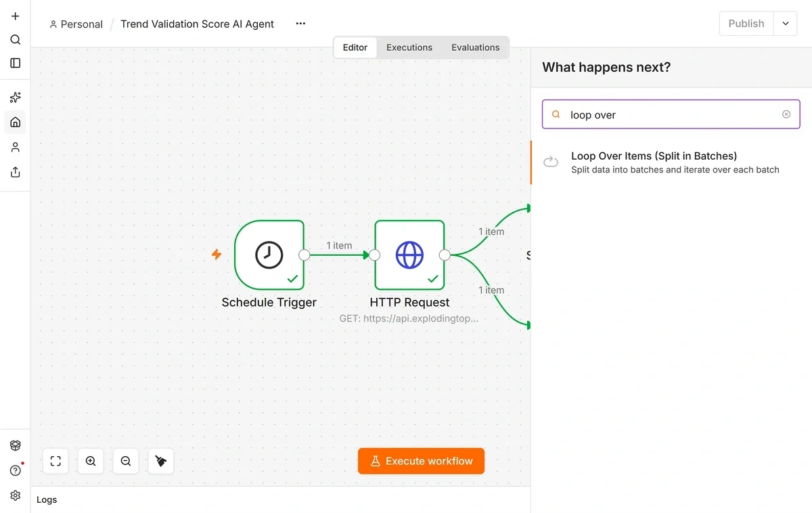This screenshot has height=513, width=812.
Task: Click the '1 item' label after Schedule Trigger
Action: (339, 246)
